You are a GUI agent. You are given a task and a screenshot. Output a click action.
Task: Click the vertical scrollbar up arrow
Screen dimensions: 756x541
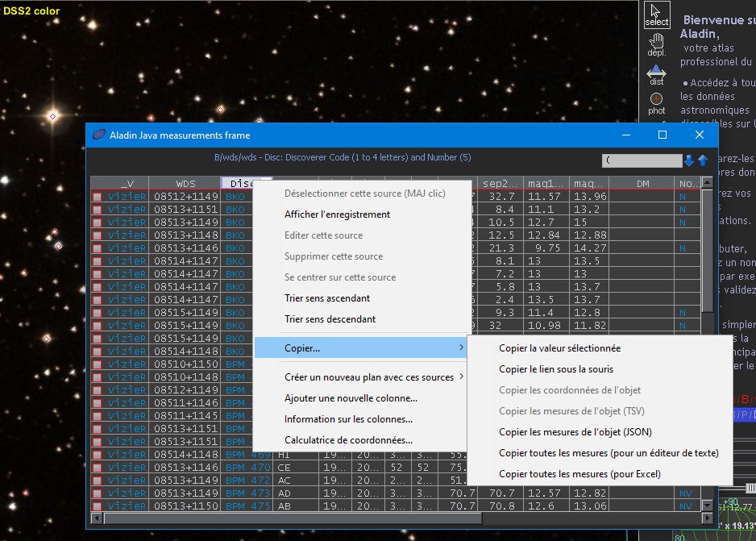707,182
